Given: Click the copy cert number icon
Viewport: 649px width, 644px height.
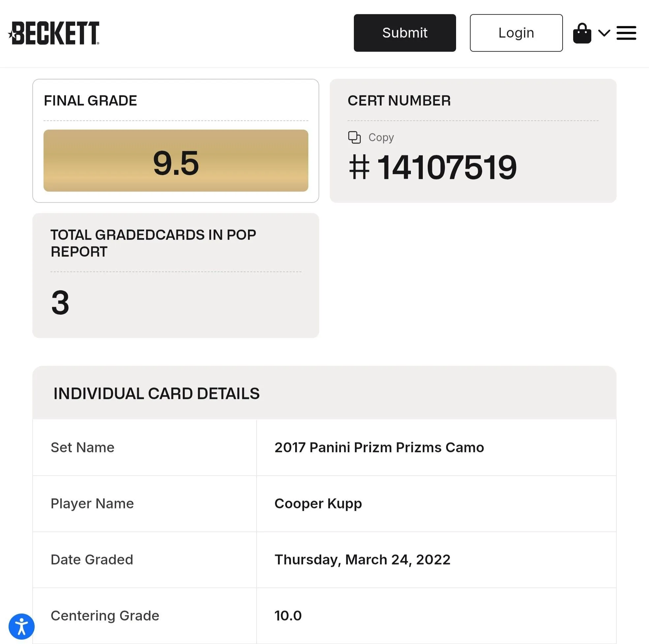Looking at the screenshot, I should pyautogui.click(x=355, y=137).
